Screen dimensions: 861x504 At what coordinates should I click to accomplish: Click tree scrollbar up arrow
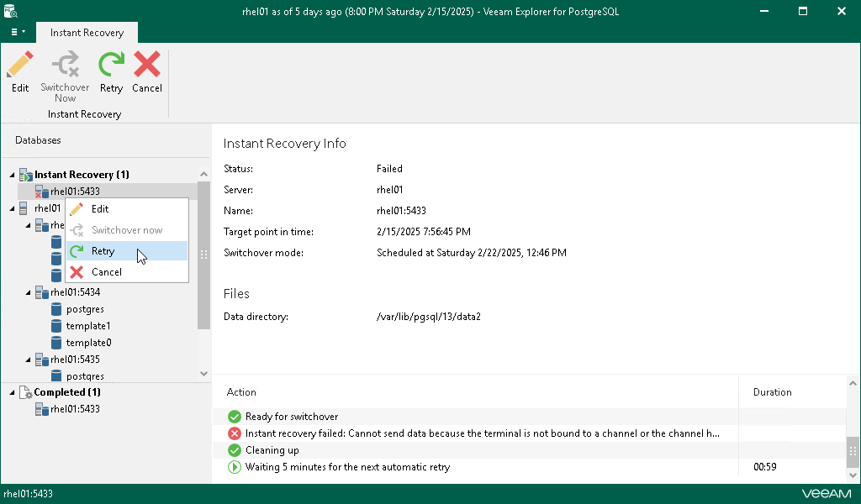[x=203, y=175]
